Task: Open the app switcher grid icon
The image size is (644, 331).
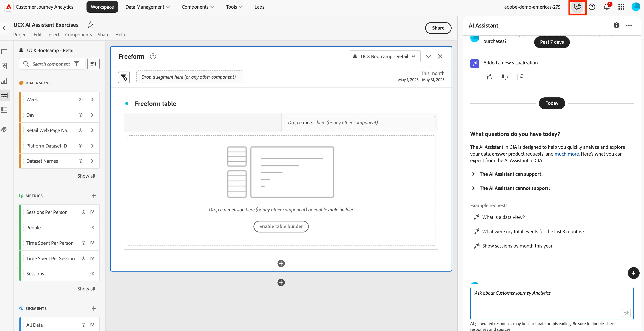Action: 621,7
